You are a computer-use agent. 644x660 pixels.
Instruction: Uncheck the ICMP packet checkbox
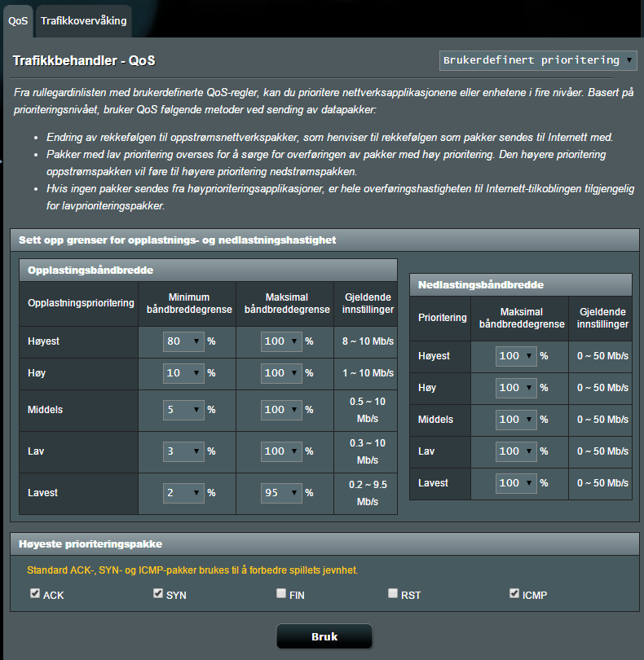[x=514, y=593]
